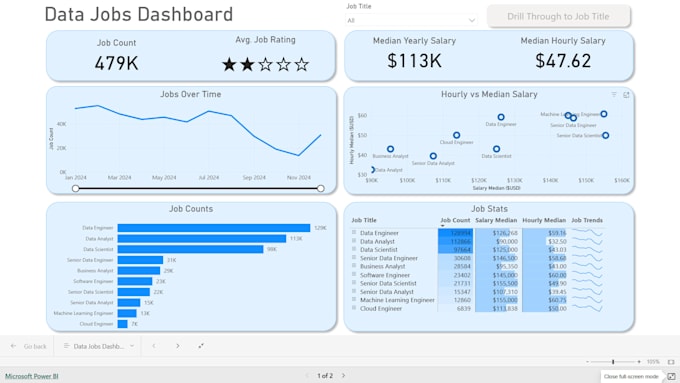Open the Job Title slicer dropdown
The width and height of the screenshot is (680, 383).
pos(411,20)
